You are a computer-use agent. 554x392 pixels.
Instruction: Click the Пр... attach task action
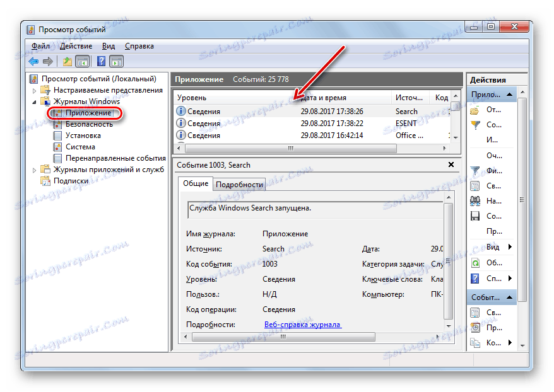(x=494, y=231)
